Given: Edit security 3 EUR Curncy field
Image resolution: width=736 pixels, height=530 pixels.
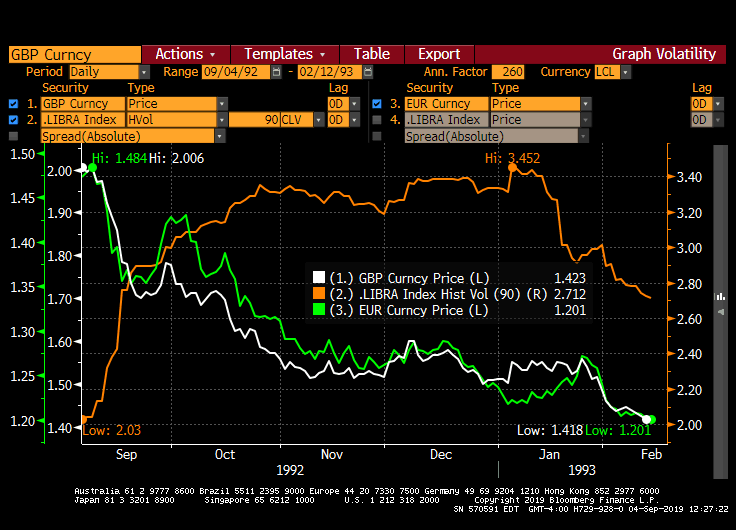Looking at the screenshot, I should tap(446, 104).
